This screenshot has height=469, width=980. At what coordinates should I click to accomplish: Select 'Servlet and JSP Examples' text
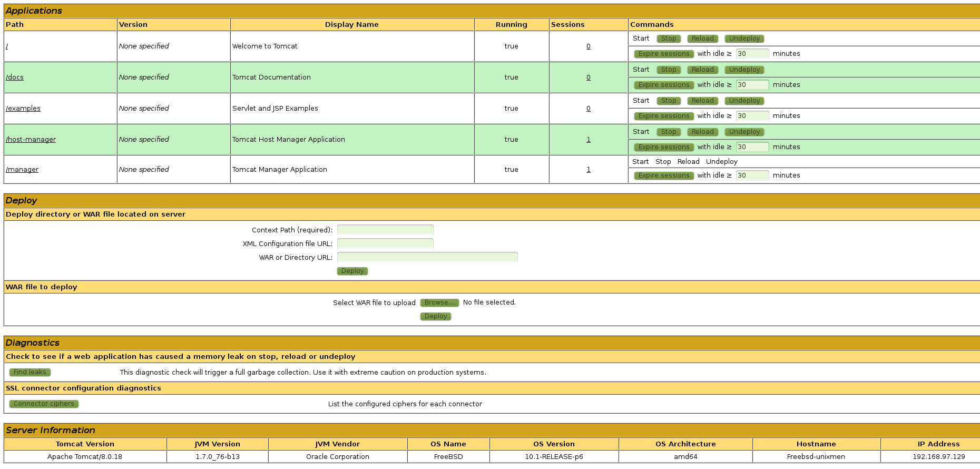[x=275, y=109]
